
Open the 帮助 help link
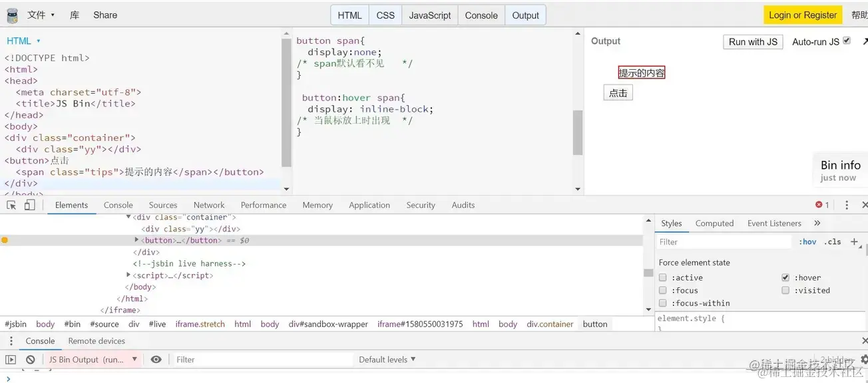point(859,15)
